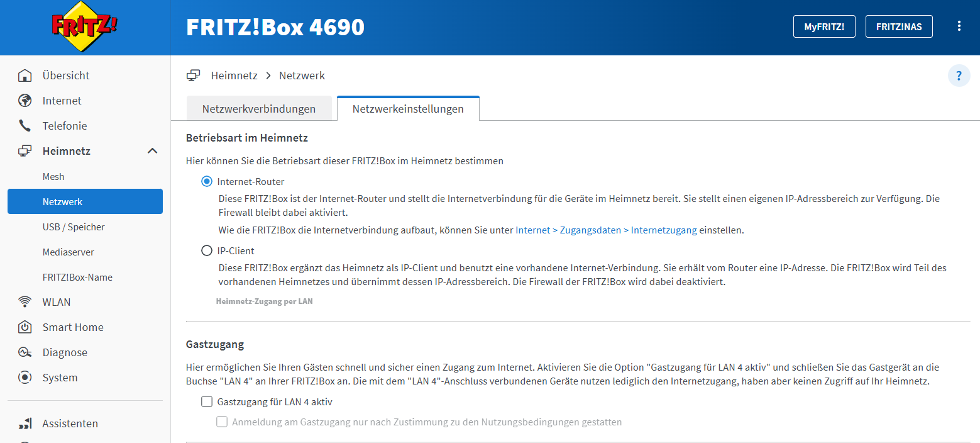Click the FRITZ!NAS button
Screen dimensions: 980x443
899,26
